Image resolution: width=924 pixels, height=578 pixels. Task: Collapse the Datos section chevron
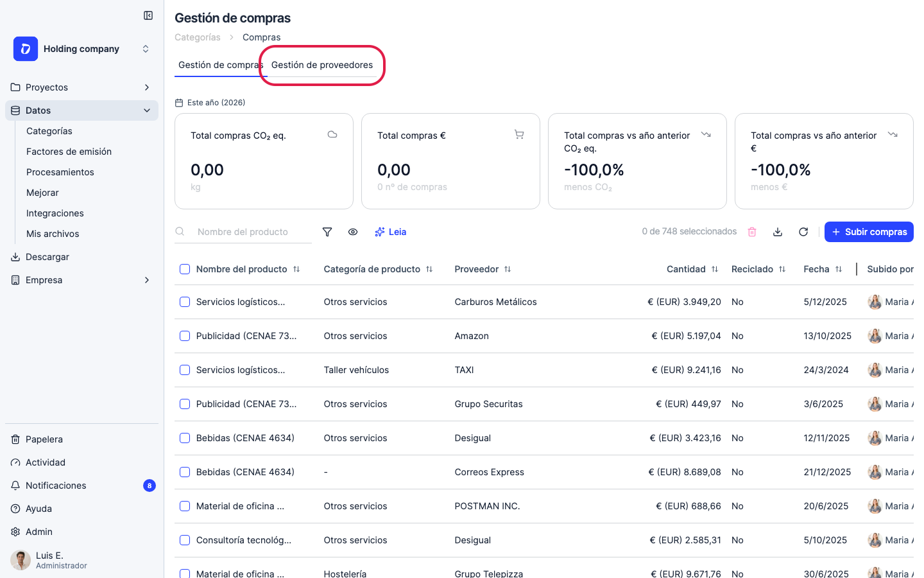click(147, 110)
